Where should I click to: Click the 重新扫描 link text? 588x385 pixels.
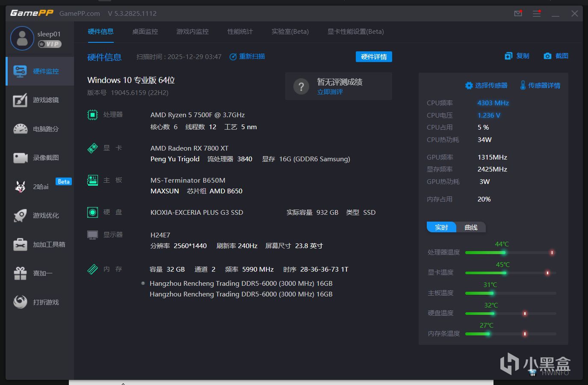tap(252, 56)
